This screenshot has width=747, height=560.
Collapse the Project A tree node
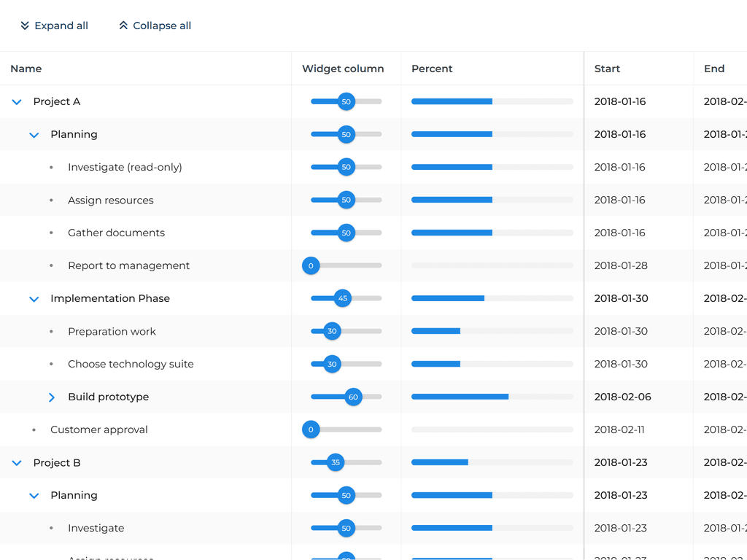(17, 102)
